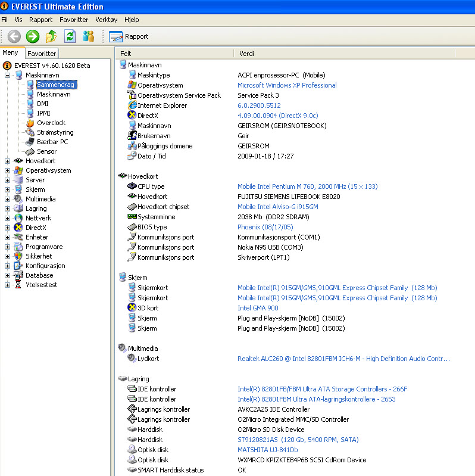The width and height of the screenshot is (475, 476).
Task: Click the Verdi column header
Action: [345, 54]
